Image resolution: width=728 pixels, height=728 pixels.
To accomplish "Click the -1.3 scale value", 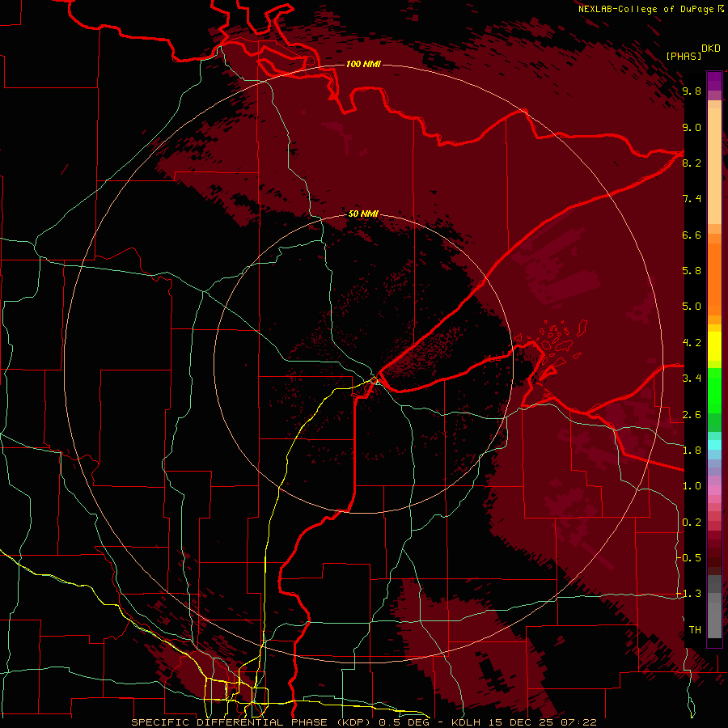I will (689, 594).
